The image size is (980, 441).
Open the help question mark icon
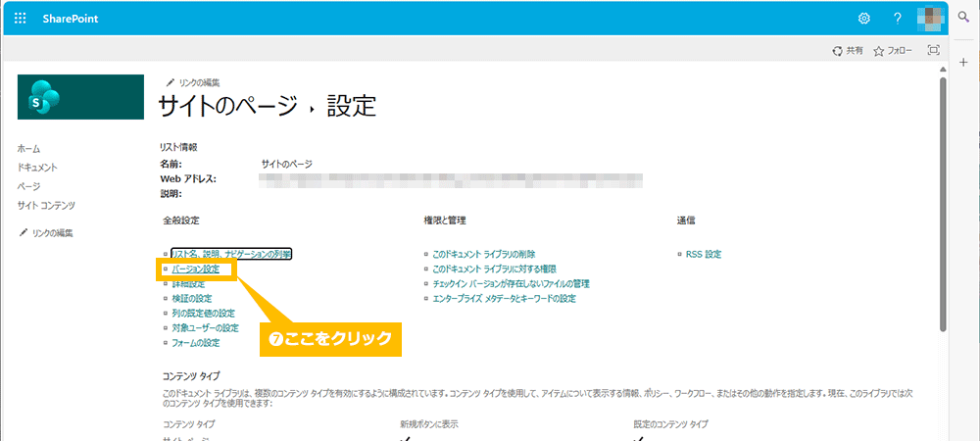pos(898,19)
